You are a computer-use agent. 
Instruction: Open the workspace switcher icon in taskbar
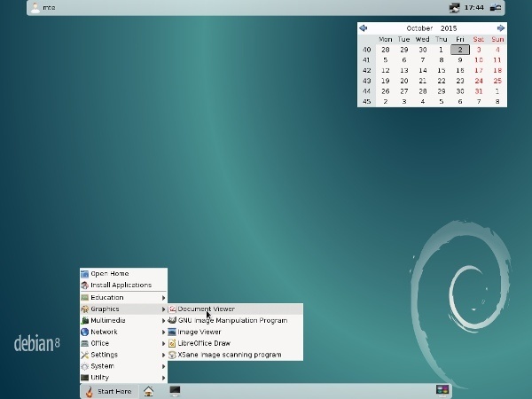tap(442, 390)
